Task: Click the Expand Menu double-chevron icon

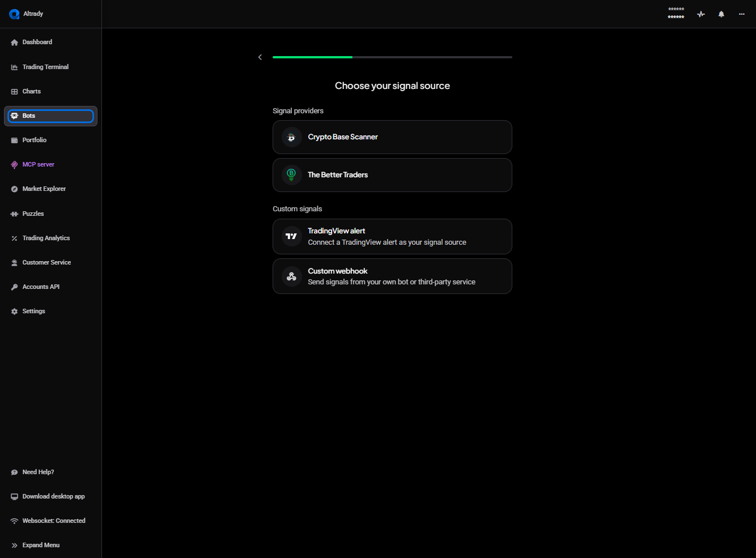Action: coord(15,546)
